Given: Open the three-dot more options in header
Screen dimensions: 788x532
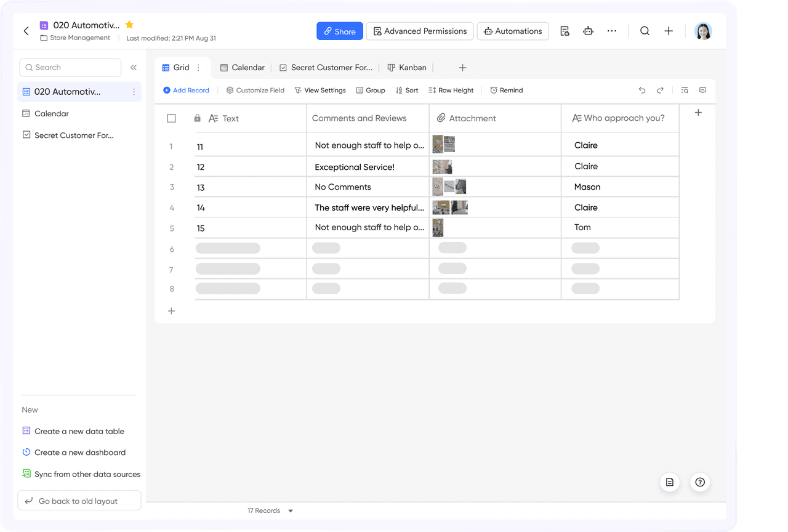Looking at the screenshot, I should coord(611,31).
